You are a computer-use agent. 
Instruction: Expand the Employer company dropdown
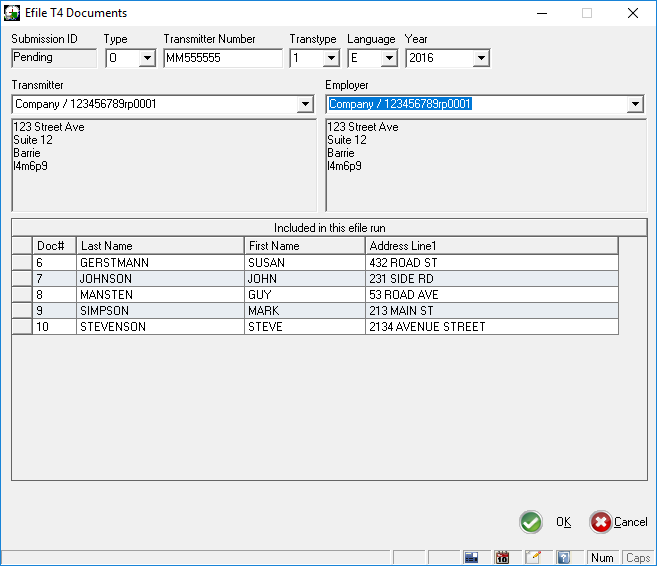pyautogui.click(x=635, y=104)
